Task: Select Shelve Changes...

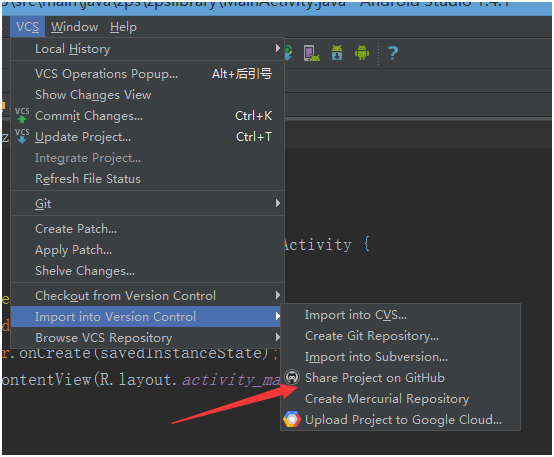Action: click(x=147, y=271)
